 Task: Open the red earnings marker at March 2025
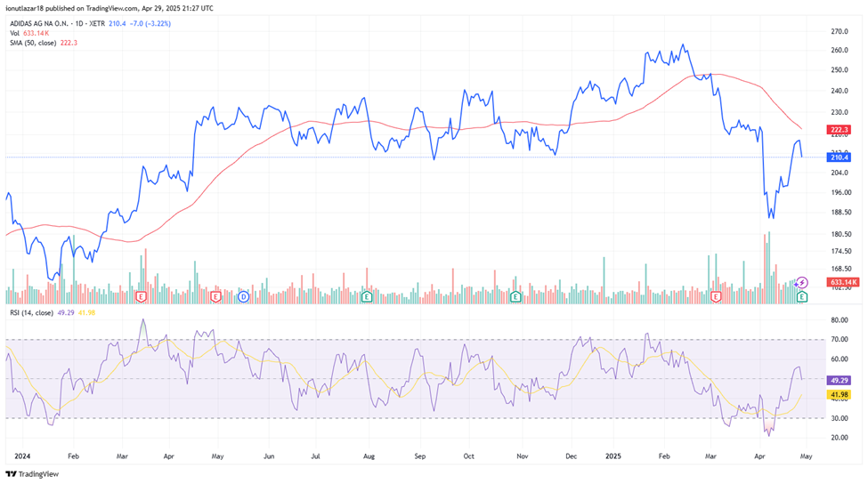tap(716, 294)
